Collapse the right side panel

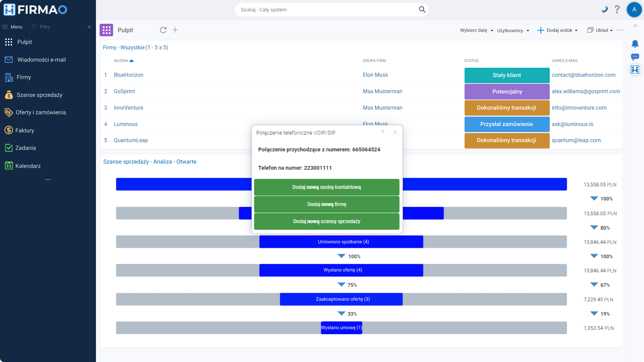click(x=635, y=26)
